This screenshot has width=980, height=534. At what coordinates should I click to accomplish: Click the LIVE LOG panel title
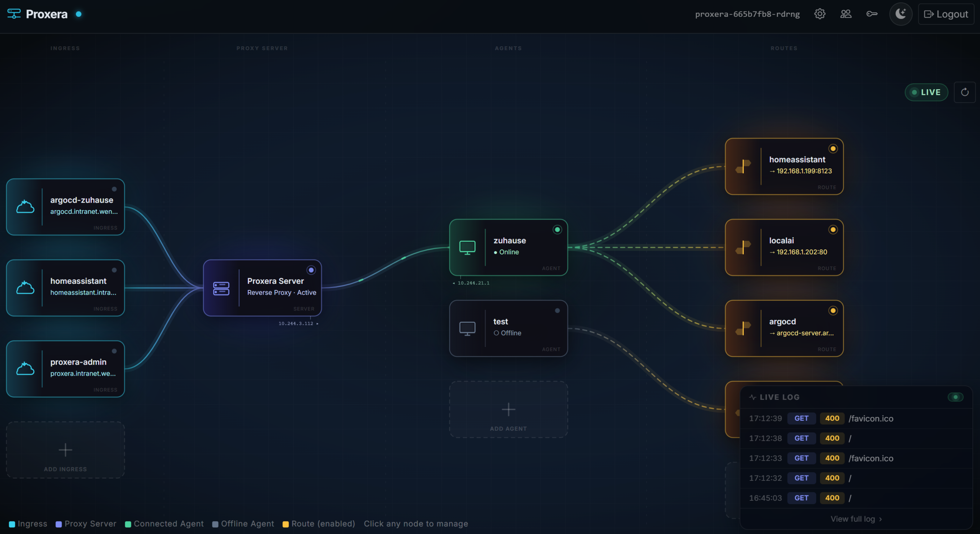tap(779, 397)
